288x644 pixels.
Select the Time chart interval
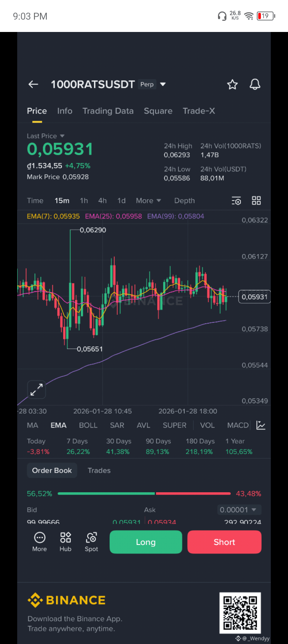point(35,201)
